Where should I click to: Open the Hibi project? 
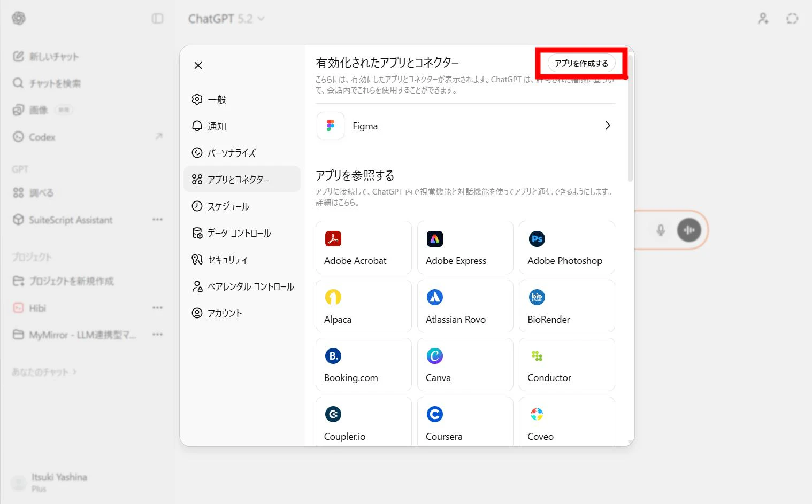(x=30, y=308)
